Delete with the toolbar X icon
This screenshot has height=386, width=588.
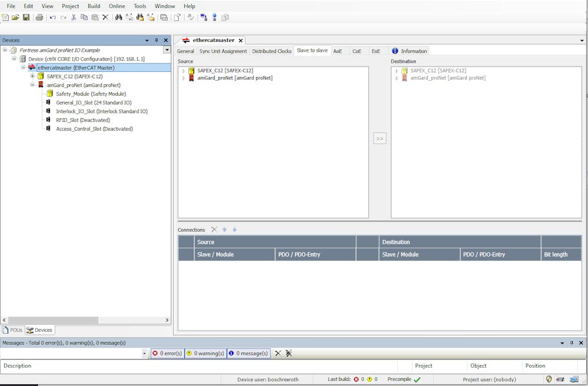point(105,17)
